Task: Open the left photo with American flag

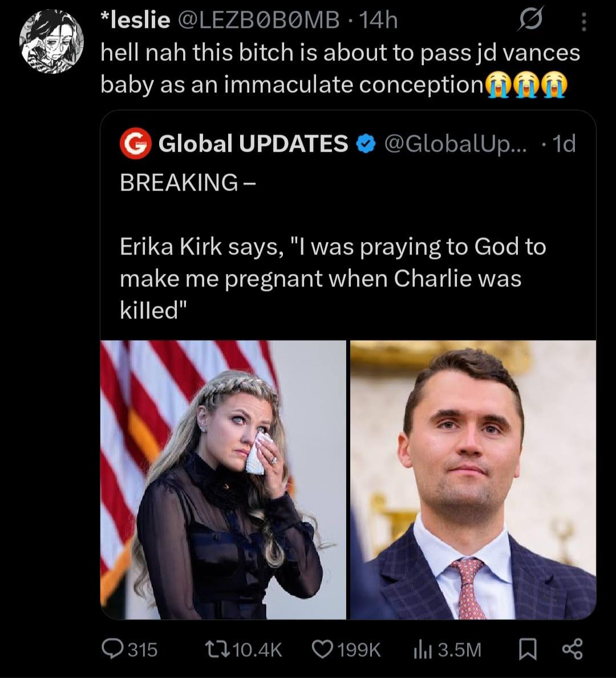Action: coord(223,479)
